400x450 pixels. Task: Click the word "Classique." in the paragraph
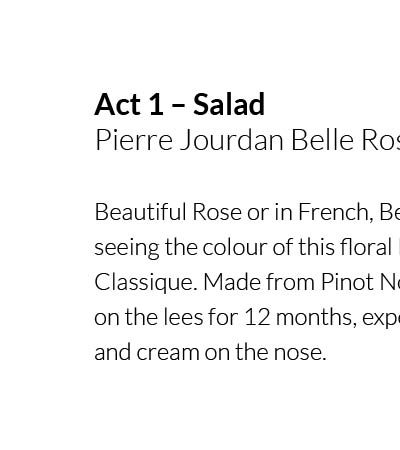pos(146,283)
